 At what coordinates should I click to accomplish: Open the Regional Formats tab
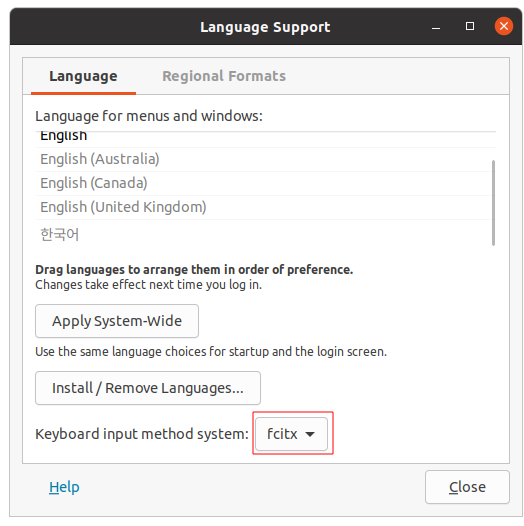coord(224,76)
